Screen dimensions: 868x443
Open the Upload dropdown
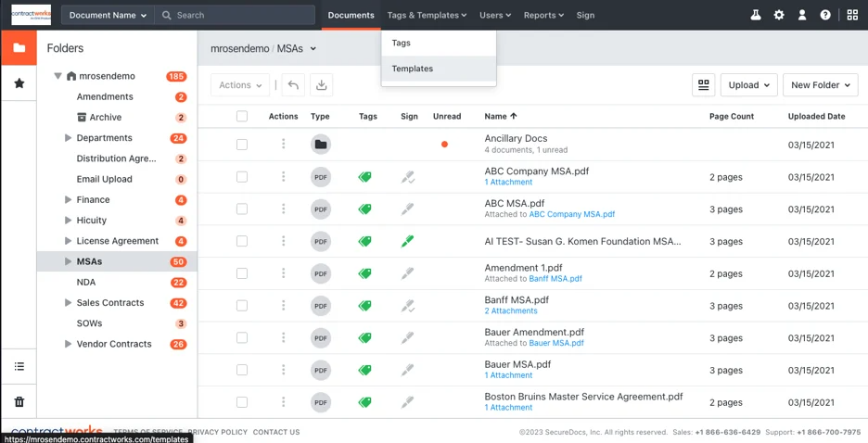[x=749, y=85]
